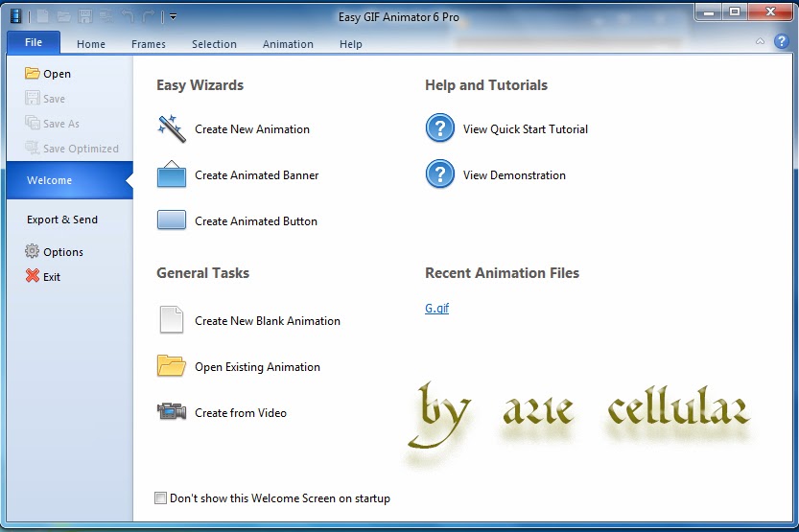Click the Open Existing Animation text

click(257, 367)
